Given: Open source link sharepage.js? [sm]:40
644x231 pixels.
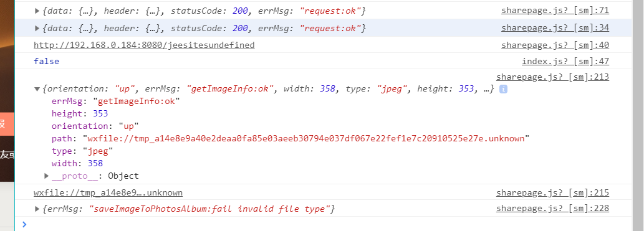Looking at the screenshot, I should (555, 45).
